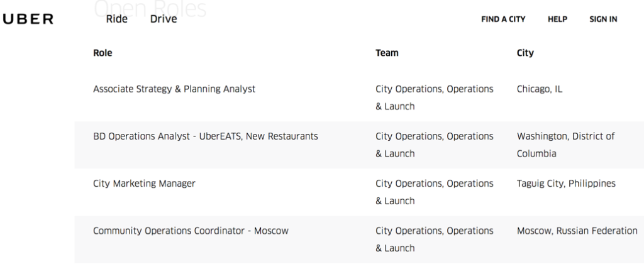The height and width of the screenshot is (264, 644).
Task: Open the HELP page
Action: tap(557, 19)
